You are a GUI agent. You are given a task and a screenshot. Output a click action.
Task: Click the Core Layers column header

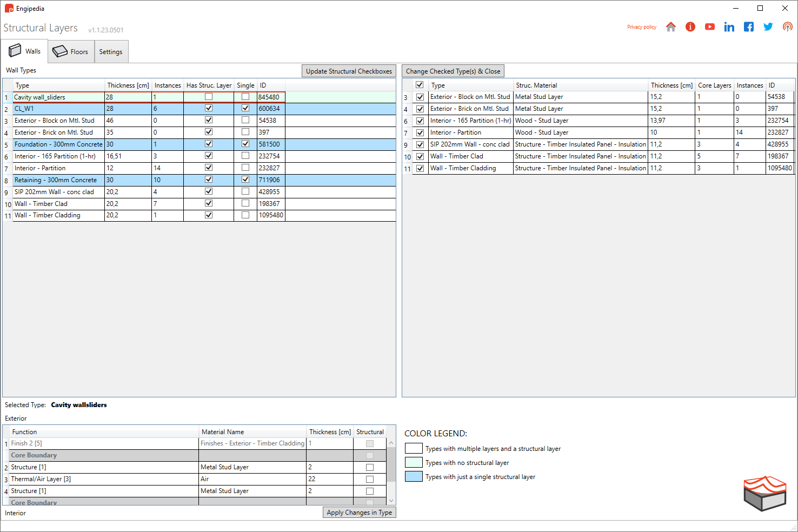pyautogui.click(x=714, y=85)
